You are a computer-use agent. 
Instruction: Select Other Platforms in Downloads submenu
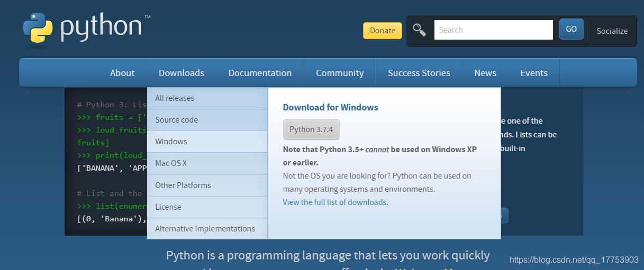point(207,185)
